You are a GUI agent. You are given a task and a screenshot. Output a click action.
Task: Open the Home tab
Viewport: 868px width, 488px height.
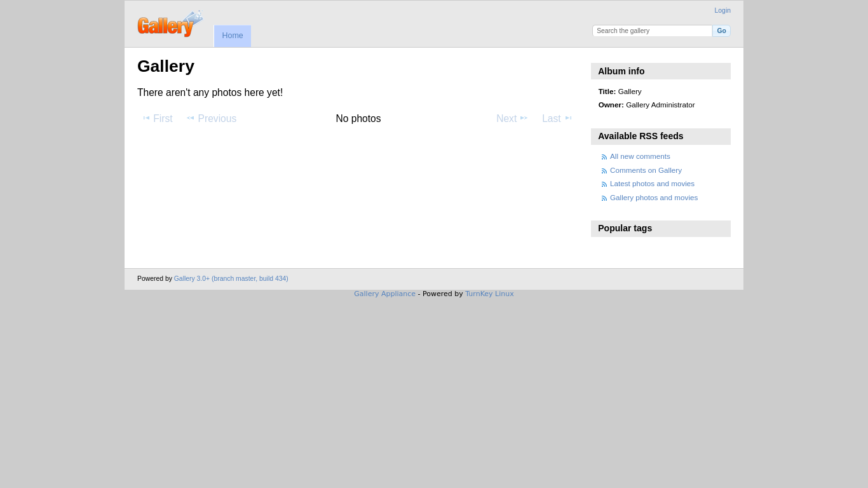233,36
